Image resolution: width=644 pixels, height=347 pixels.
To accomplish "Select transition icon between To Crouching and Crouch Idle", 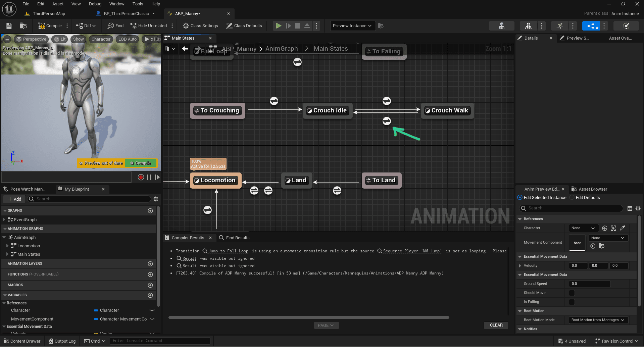I will 274,101.
